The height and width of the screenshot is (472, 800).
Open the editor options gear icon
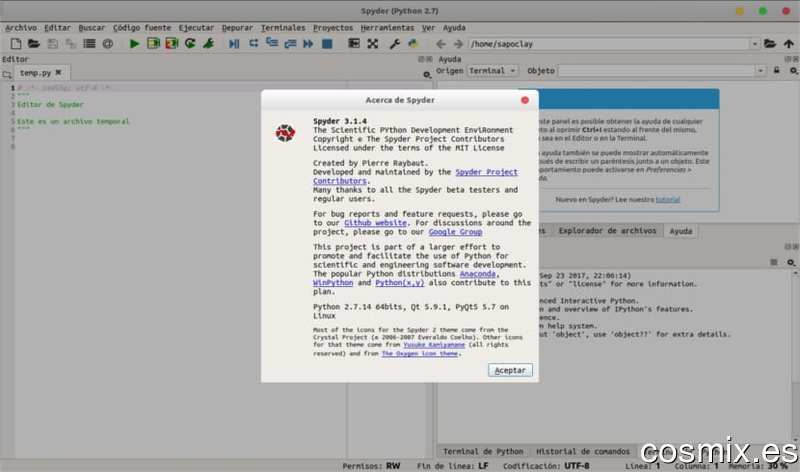coord(427,74)
